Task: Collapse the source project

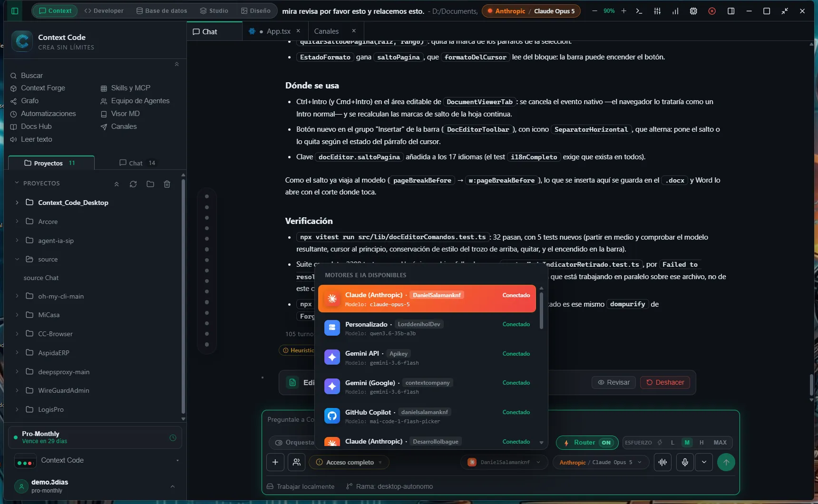Action: [x=17, y=259]
